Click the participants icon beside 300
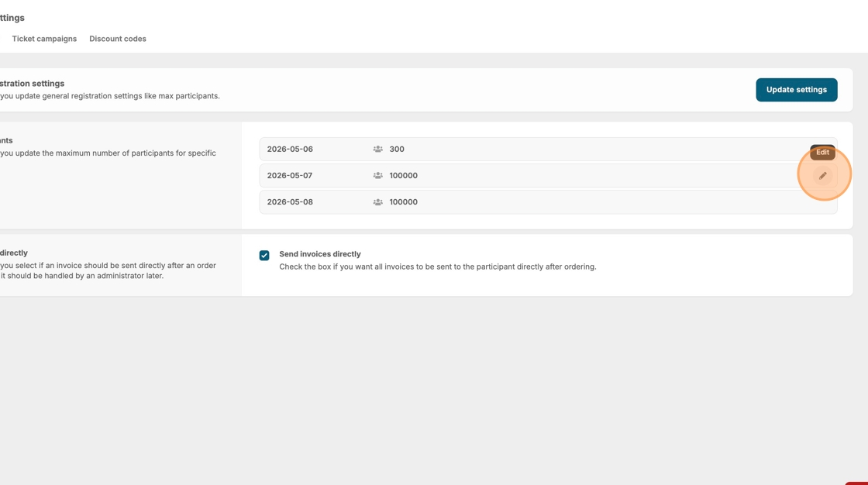868x485 pixels. coord(378,149)
